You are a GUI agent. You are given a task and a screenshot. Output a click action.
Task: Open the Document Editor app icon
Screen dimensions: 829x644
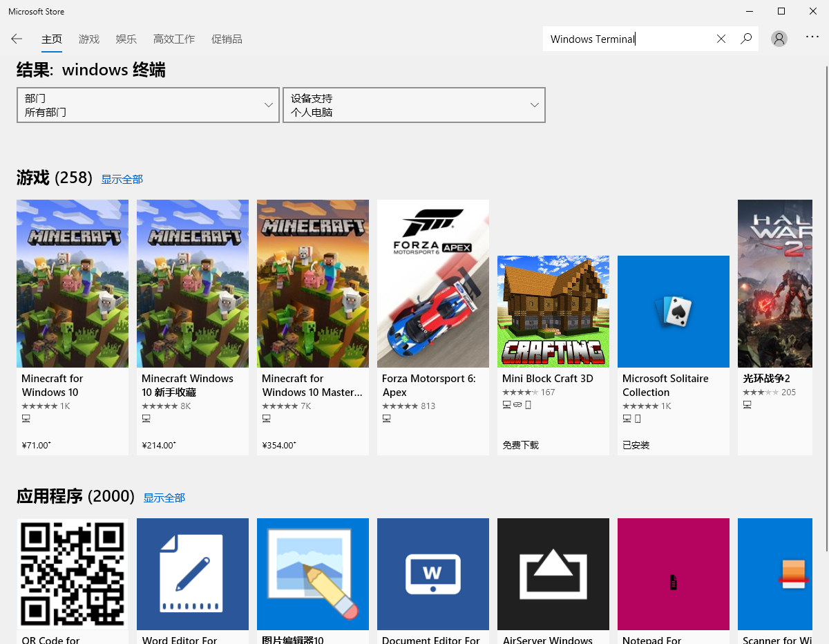tap(433, 574)
